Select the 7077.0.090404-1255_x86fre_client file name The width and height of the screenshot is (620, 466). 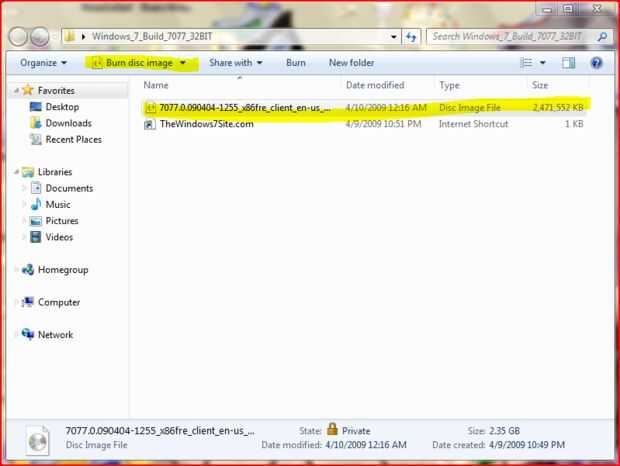[x=245, y=108]
